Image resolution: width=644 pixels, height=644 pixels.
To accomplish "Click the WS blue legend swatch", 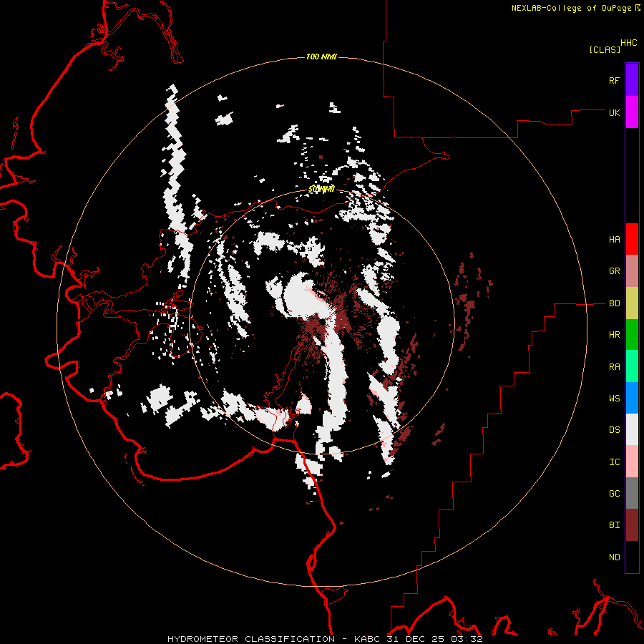I will coord(632,398).
